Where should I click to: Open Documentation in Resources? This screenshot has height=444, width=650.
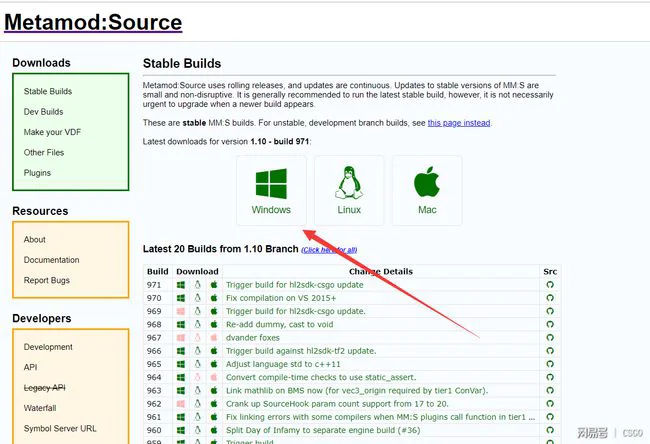(x=51, y=260)
